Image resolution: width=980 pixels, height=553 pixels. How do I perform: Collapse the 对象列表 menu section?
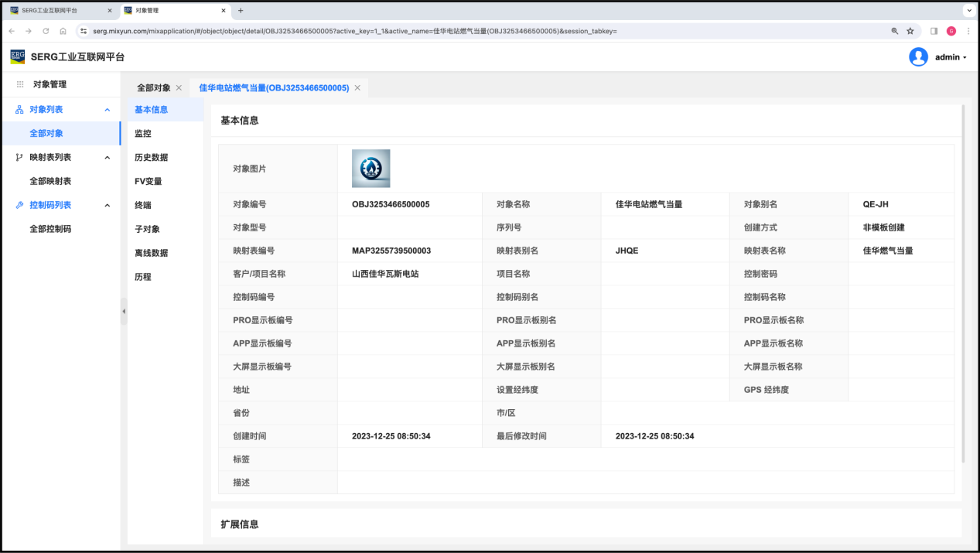click(x=108, y=110)
